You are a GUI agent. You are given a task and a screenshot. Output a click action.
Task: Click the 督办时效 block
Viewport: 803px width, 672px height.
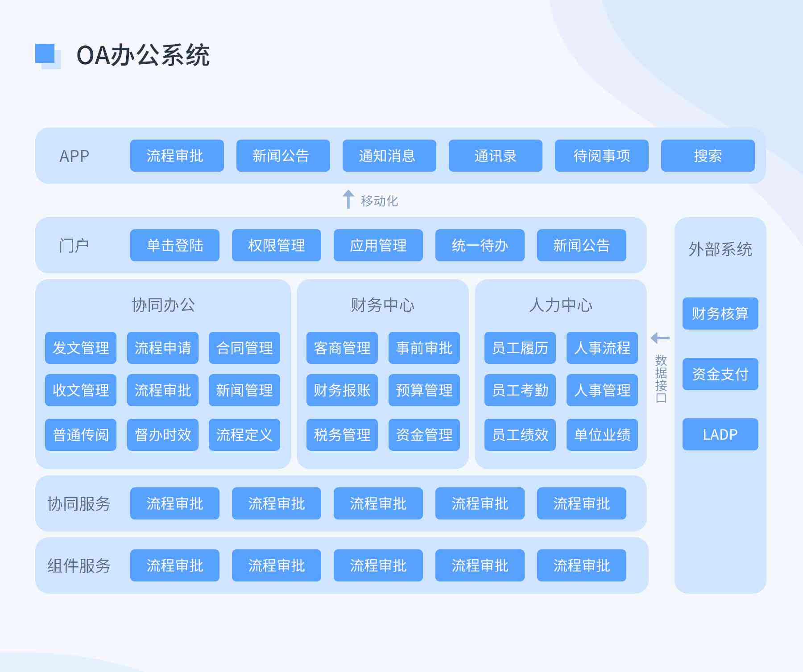pyautogui.click(x=162, y=435)
